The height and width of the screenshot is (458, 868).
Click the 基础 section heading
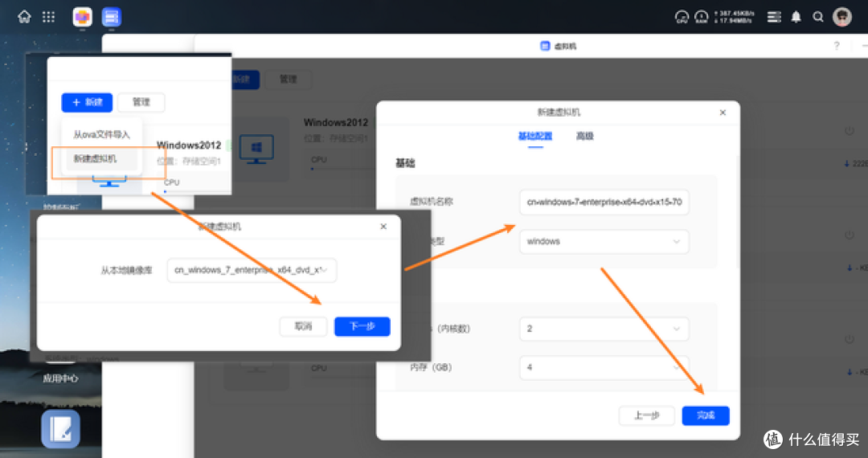[404, 163]
